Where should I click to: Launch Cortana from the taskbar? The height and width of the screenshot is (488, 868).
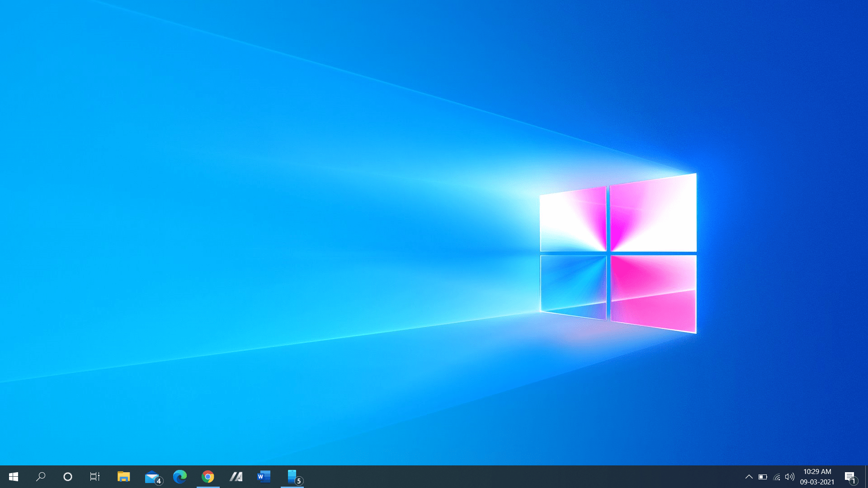point(68,477)
